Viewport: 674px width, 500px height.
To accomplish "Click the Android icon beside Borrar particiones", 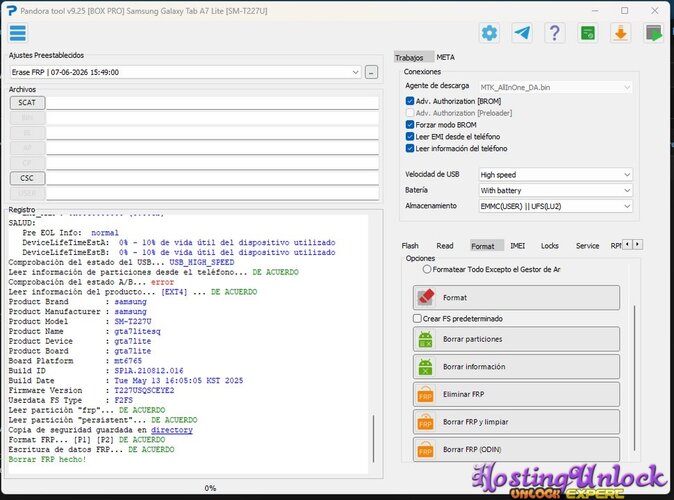I will [425, 339].
